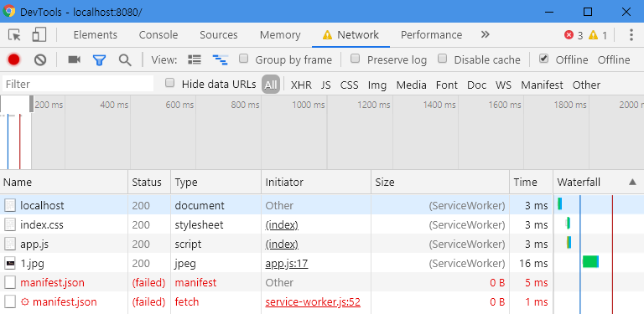The height and width of the screenshot is (314, 644).
Task: Sort by the Initiator column header
Action: (x=316, y=182)
